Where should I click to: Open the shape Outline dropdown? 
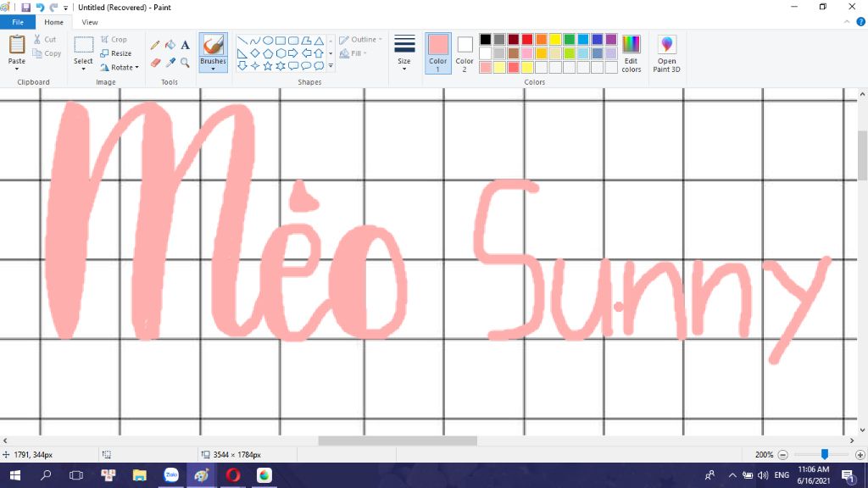360,40
